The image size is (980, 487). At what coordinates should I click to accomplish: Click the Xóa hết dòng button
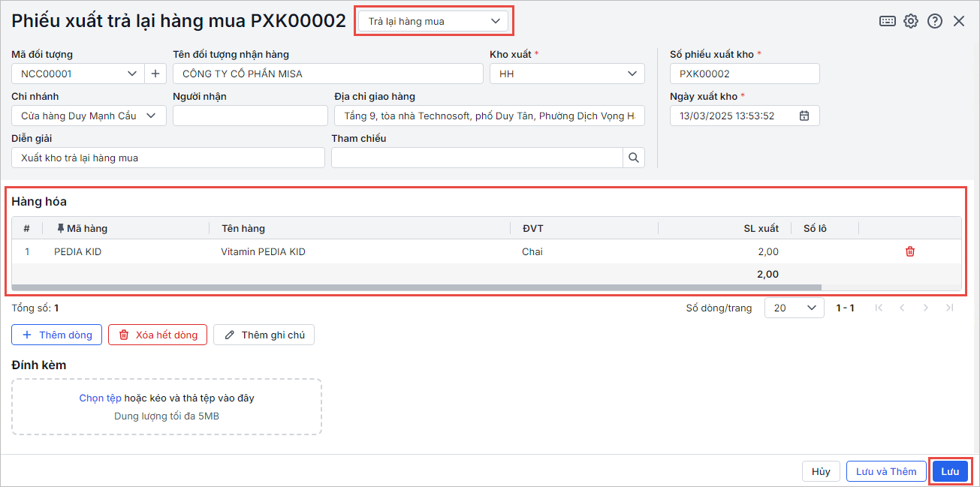pyautogui.click(x=158, y=335)
